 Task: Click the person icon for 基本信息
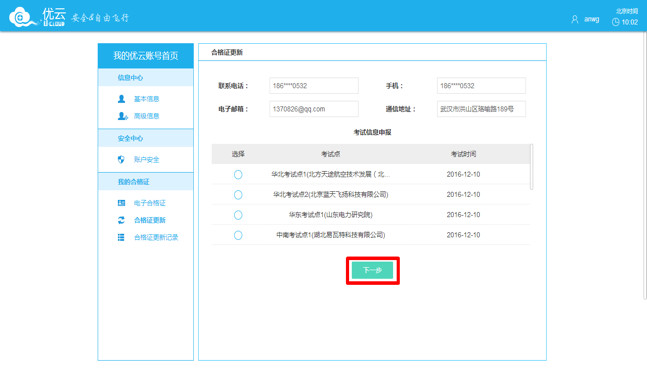point(121,99)
